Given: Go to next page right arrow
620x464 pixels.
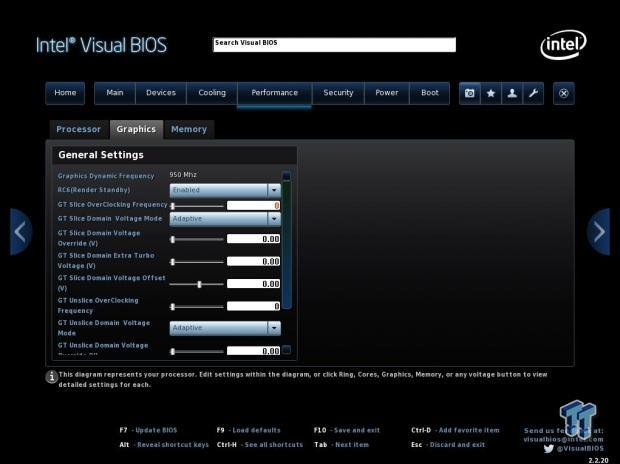Looking at the screenshot, I should 598,232.
